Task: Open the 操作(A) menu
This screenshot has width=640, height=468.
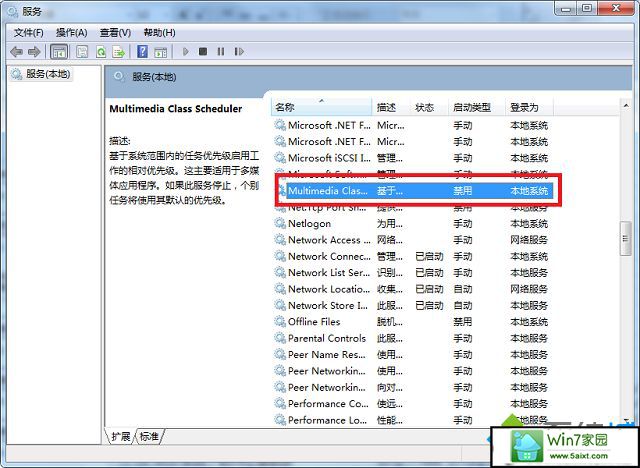Action: tap(71, 33)
